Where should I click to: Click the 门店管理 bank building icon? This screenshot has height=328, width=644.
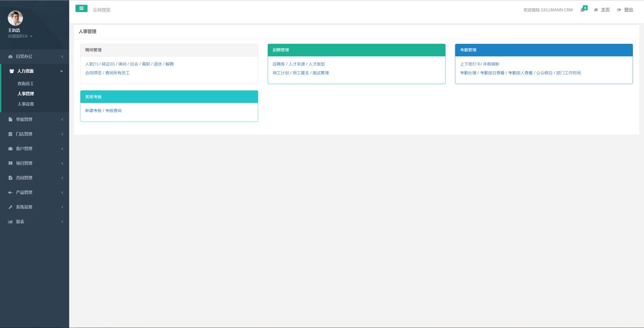click(x=10, y=134)
